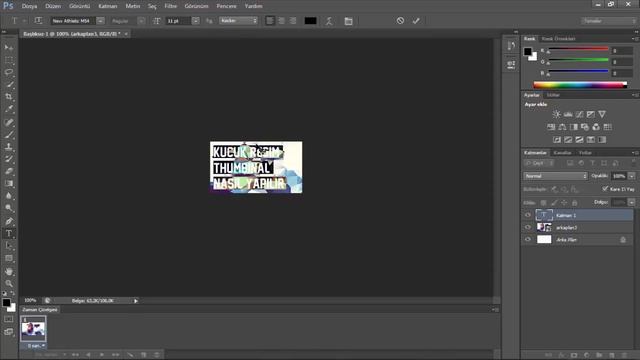The height and width of the screenshot is (360, 640).
Task: Select the Rectangular Marquee tool
Action: (x=9, y=60)
